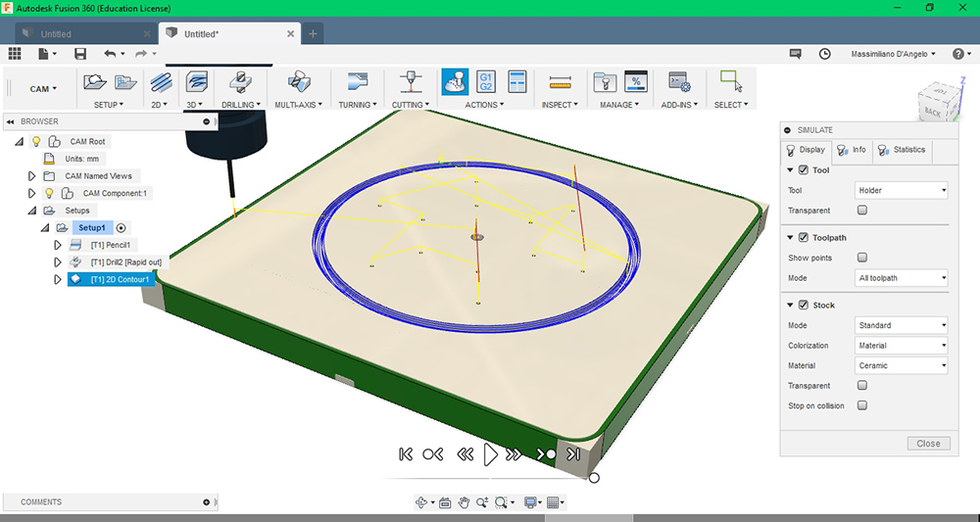Switch to the first Untitled document tab
Screen dimensions: 980x522
[x=85, y=33]
